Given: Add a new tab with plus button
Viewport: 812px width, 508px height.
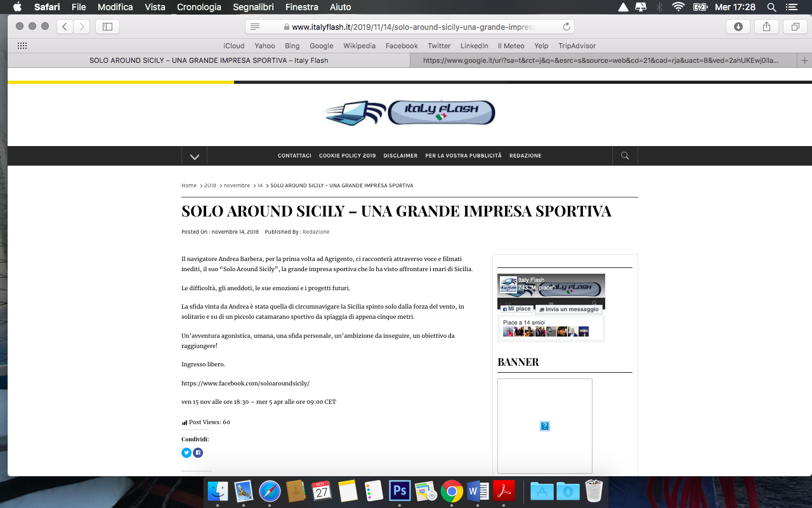Looking at the screenshot, I should [805, 60].
